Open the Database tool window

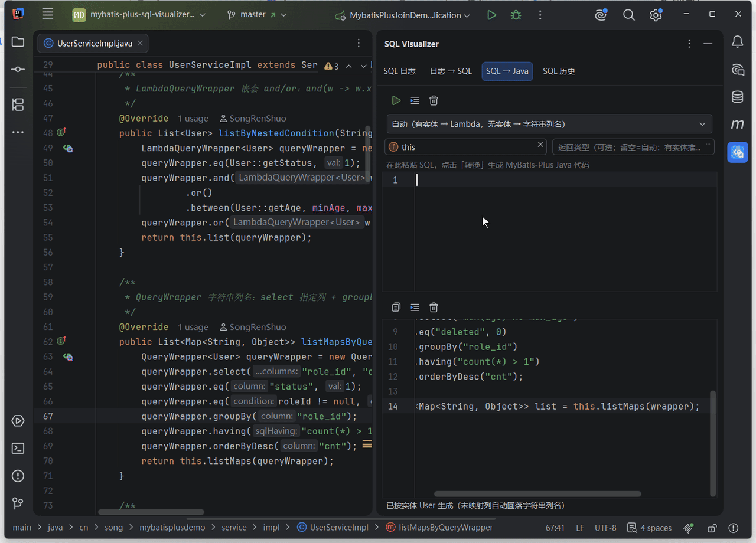738,97
